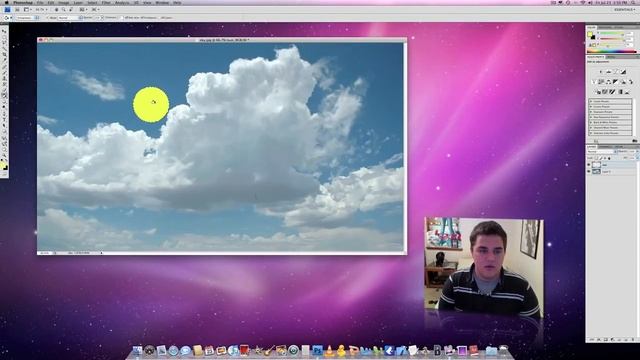The height and width of the screenshot is (360, 640).
Task: Add a Channel Mixer adjustment
Action: (x=631, y=82)
